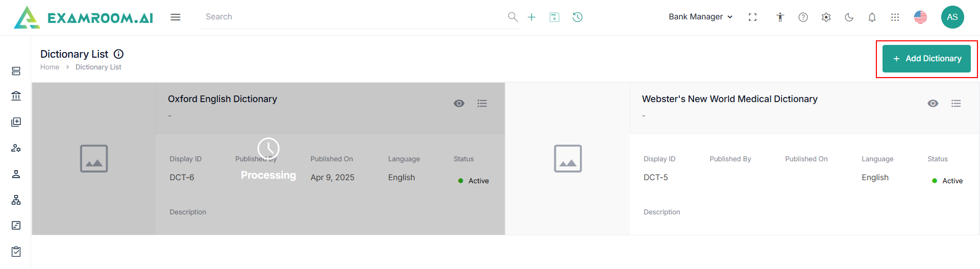
Task: Click the Dictionary List breadcrumb
Action: click(99, 67)
